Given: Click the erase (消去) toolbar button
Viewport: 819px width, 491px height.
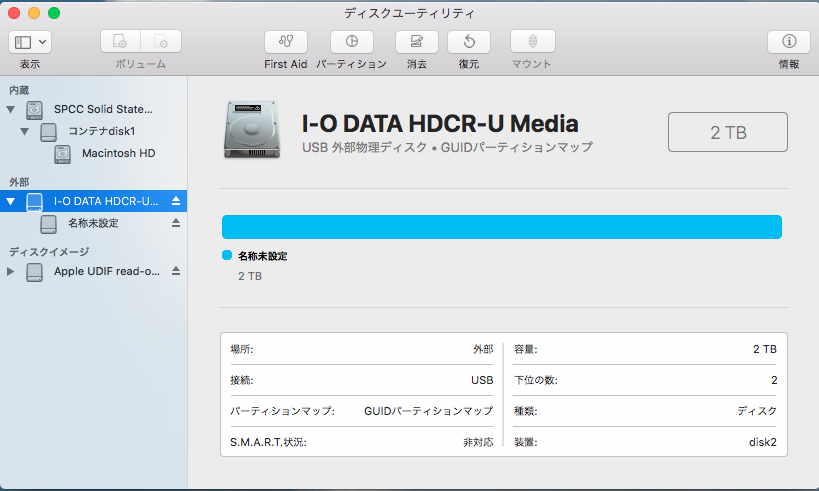Looking at the screenshot, I should point(416,41).
